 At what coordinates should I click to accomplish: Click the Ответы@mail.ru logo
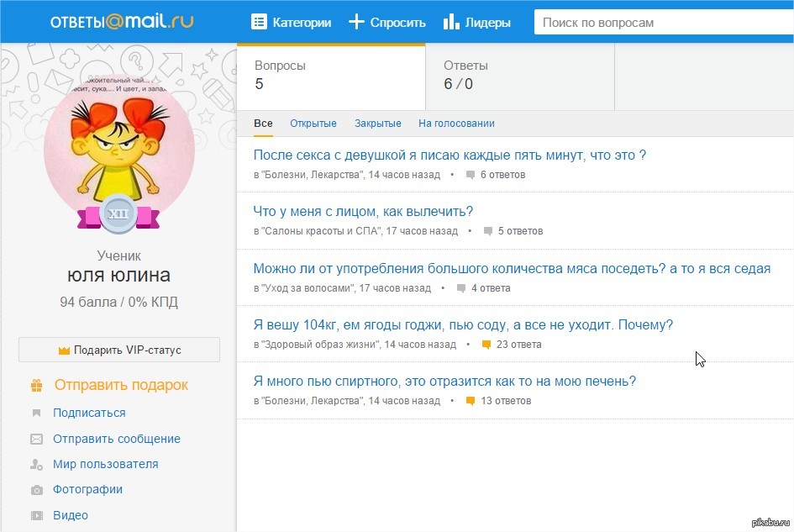122,21
